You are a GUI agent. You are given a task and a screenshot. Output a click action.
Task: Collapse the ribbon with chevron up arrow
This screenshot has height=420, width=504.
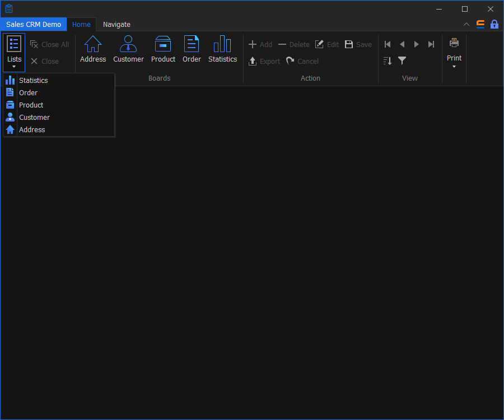pos(466,25)
